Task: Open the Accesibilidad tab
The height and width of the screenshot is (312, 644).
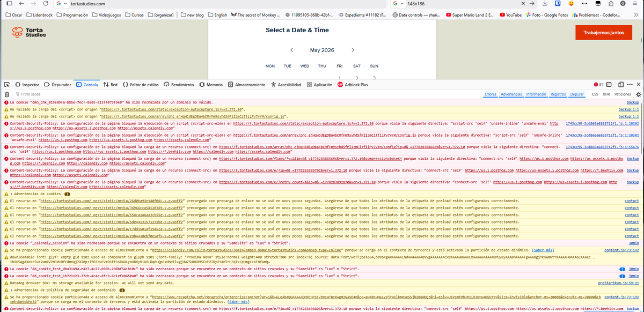Action: 286,85
